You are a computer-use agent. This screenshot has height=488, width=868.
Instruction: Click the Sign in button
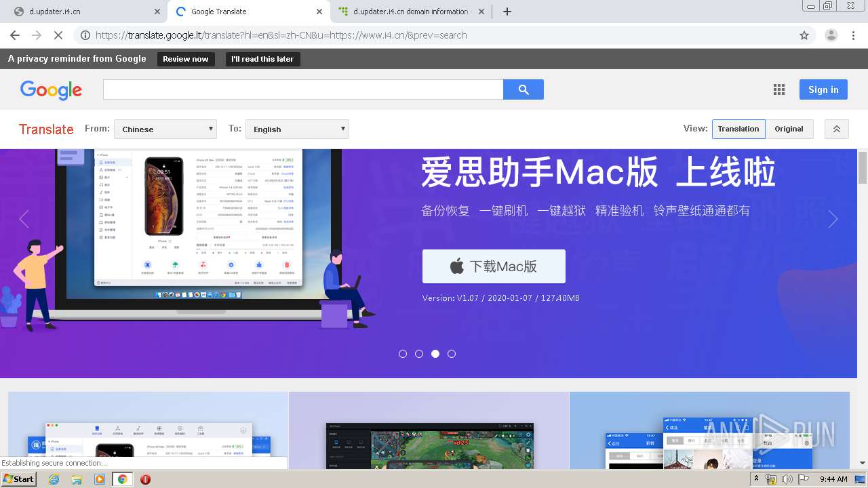[823, 89]
